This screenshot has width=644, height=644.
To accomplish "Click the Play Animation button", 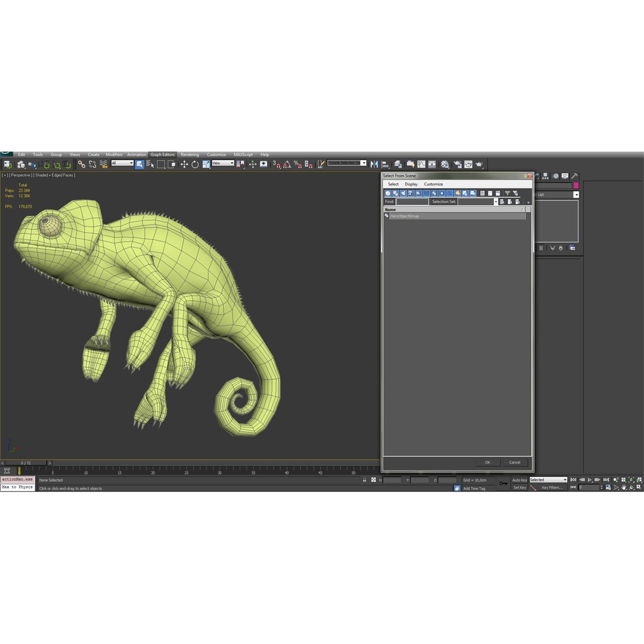I will tap(589, 479).
